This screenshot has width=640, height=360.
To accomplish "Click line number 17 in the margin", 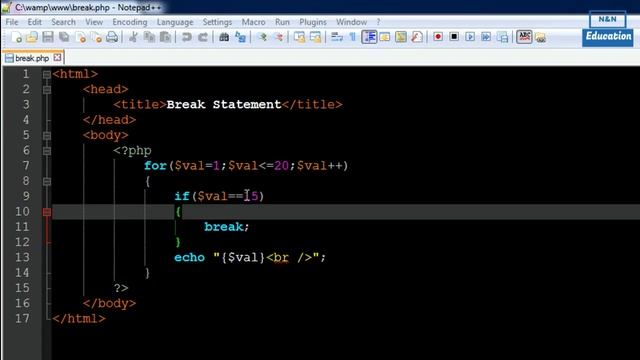I will click(22, 318).
